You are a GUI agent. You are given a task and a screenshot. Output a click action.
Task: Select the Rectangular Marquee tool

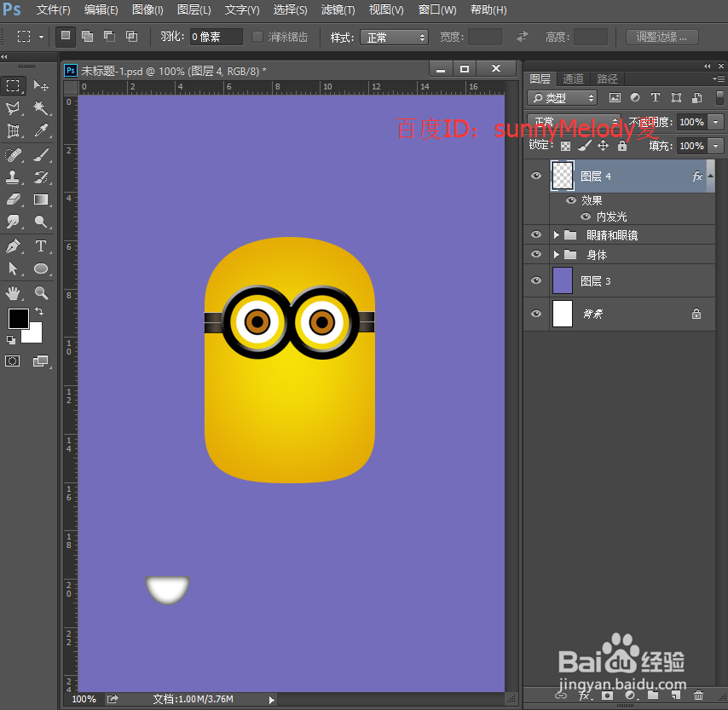(13, 86)
